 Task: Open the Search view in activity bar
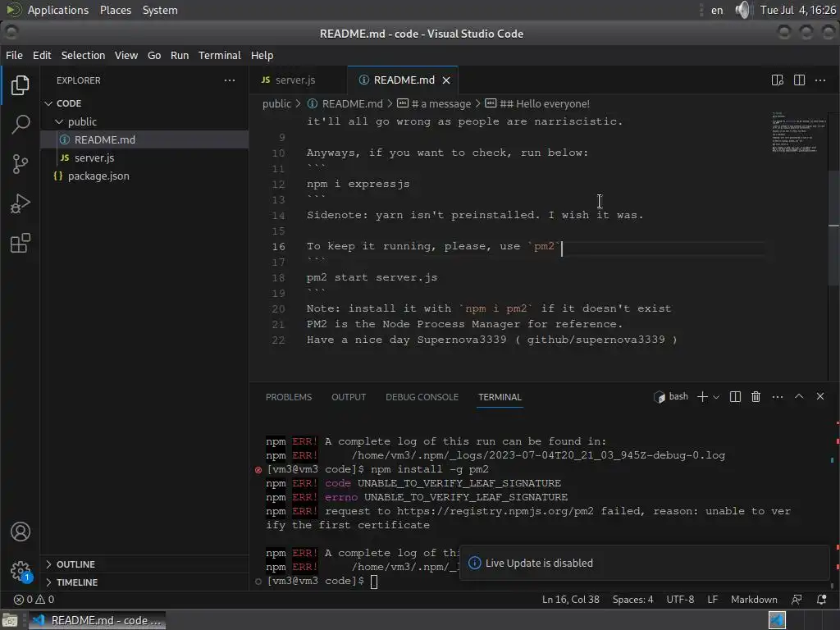[x=20, y=125]
